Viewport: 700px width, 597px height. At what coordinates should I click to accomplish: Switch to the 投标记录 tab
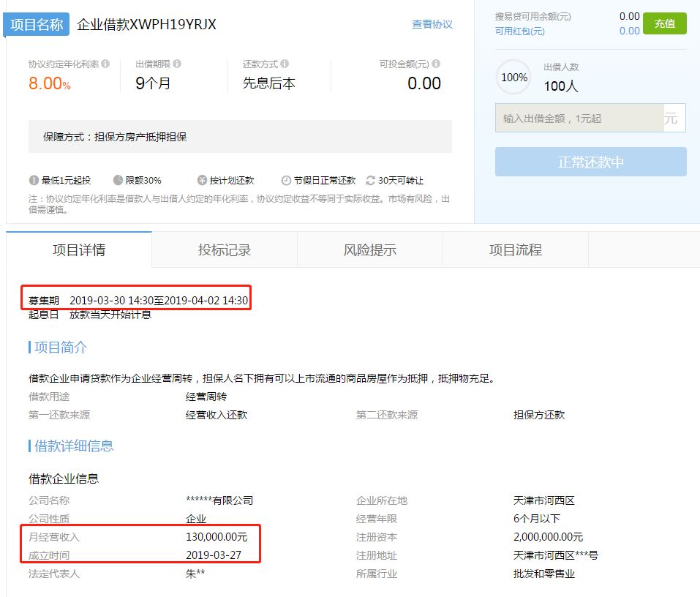pos(225,250)
